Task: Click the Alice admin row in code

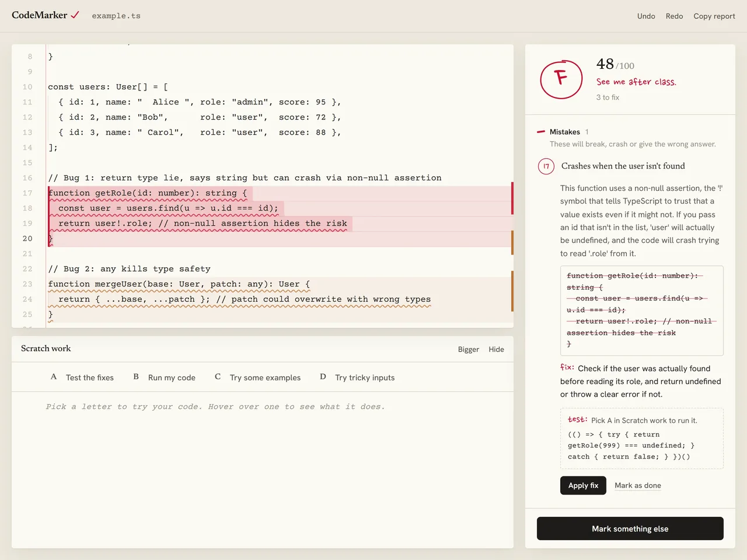Action: [200, 102]
